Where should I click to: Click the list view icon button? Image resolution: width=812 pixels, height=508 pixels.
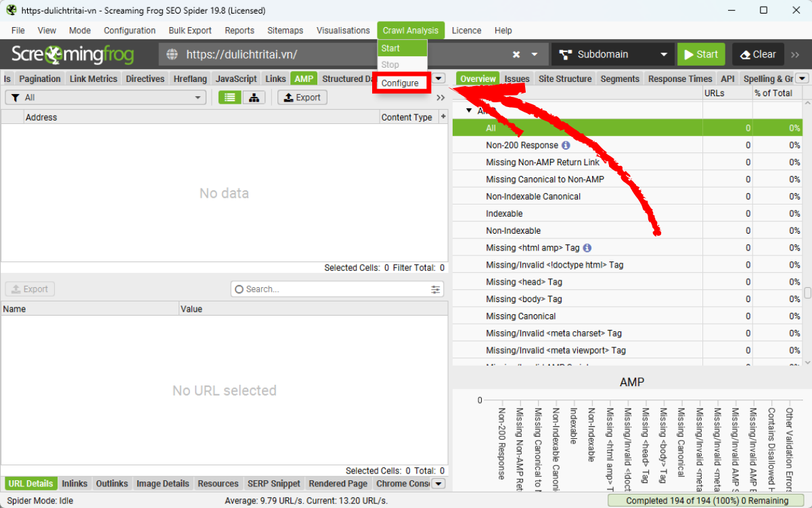tap(230, 98)
